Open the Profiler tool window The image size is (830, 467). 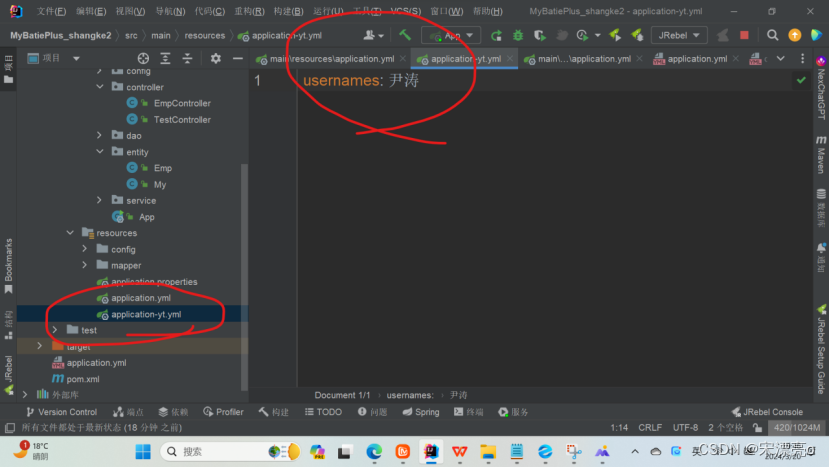(x=223, y=412)
